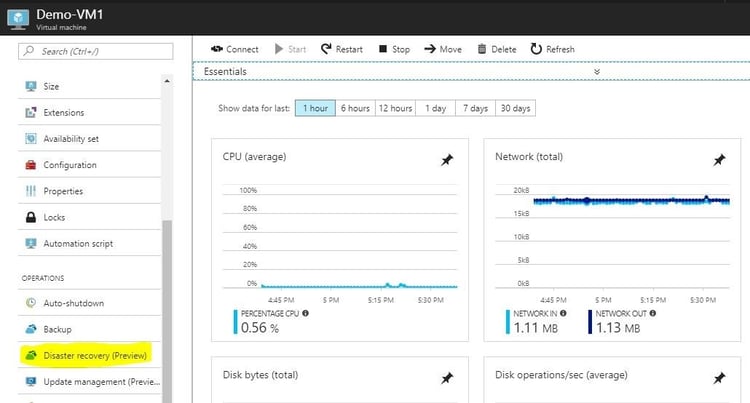The height and width of the screenshot is (403, 750).
Task: Open Update management (Preview) entry
Action: click(89, 381)
